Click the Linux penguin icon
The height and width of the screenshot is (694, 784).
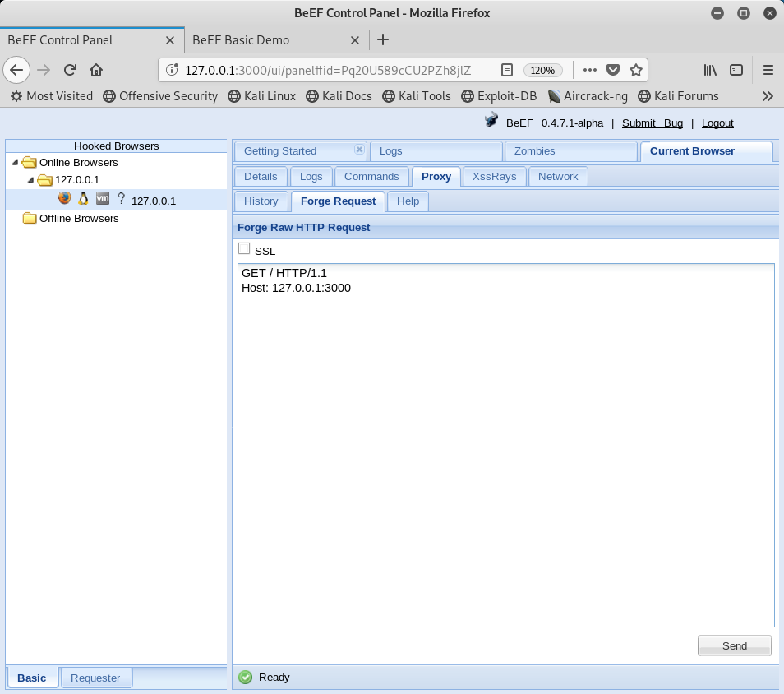[x=83, y=198]
